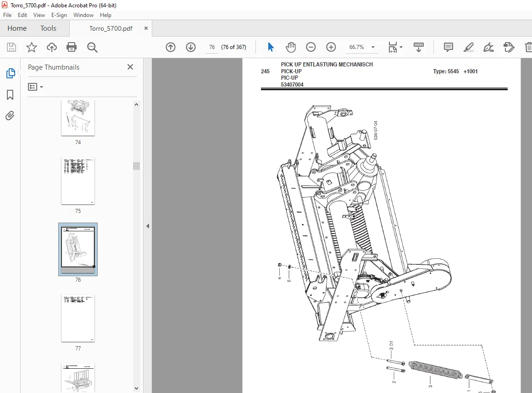The height and width of the screenshot is (393, 532).
Task: Print the document with the printer icon
Action: point(72,47)
